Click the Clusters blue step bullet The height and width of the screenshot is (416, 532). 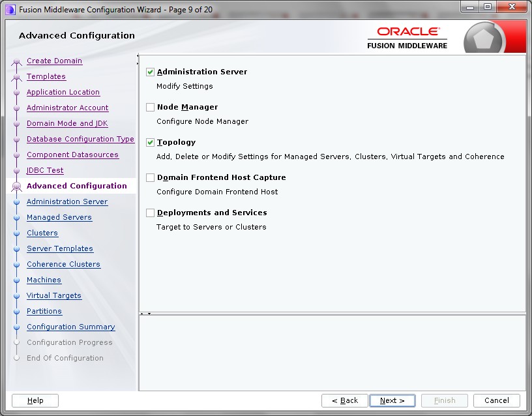point(17,233)
